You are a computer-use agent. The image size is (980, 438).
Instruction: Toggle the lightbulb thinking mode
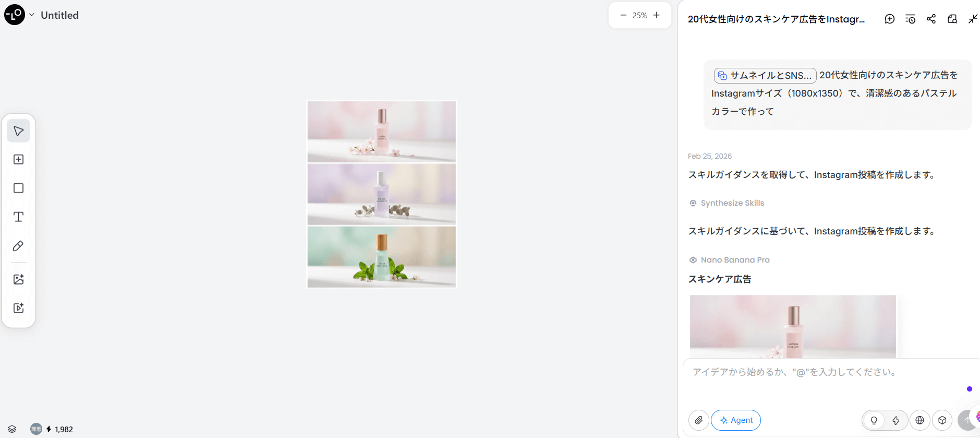click(x=874, y=420)
